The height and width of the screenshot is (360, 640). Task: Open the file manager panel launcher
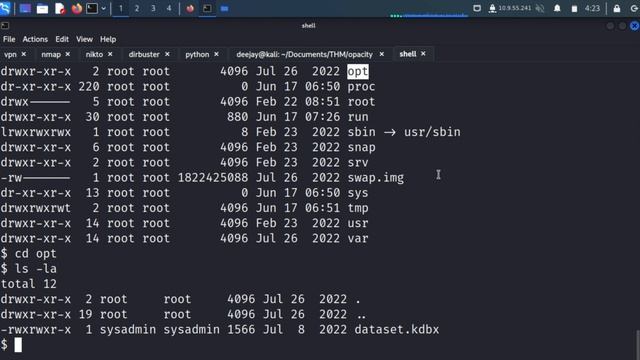[x=42, y=9]
